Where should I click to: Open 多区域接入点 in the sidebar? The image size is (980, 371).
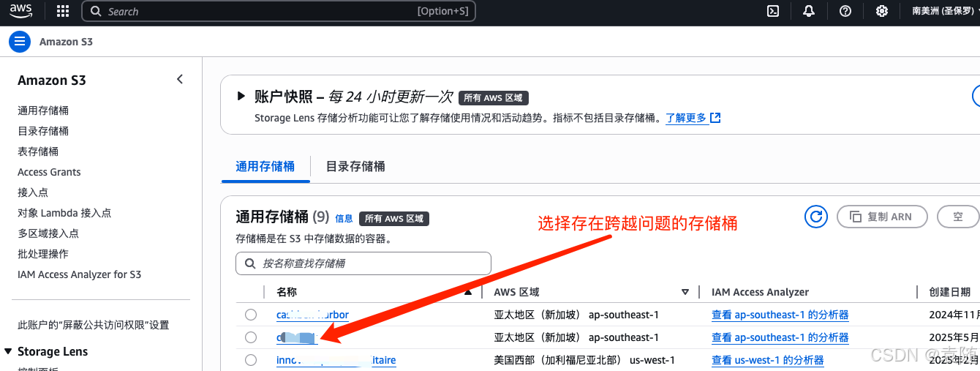pos(48,233)
